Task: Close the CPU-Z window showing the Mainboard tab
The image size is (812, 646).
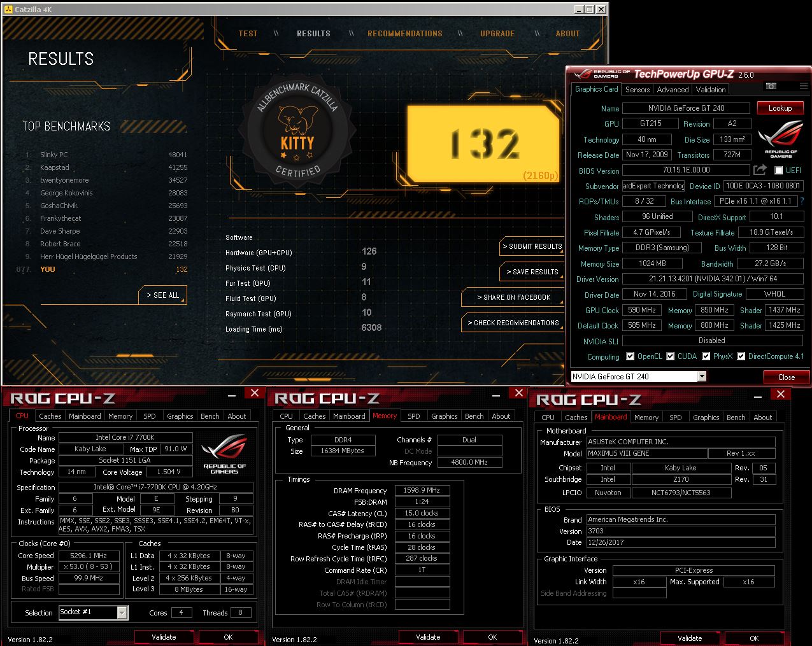Action: 781,394
